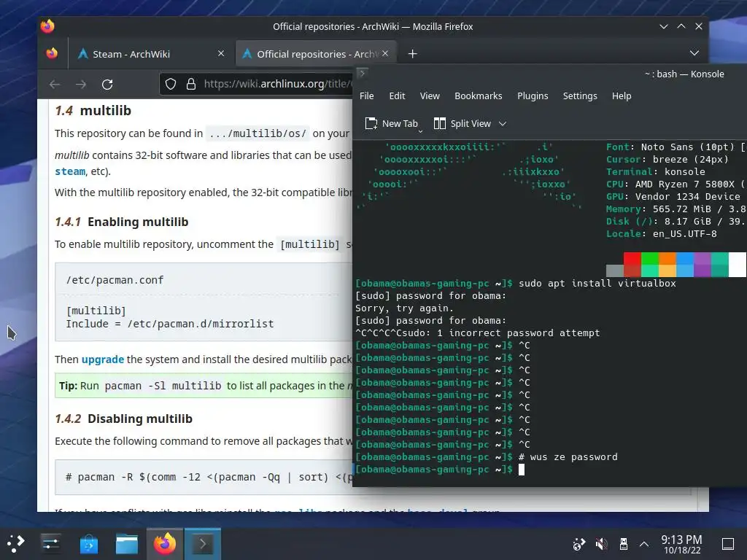Viewport: 747px width, 560px height.
Task: Click the Firefox logo in the title bar
Action: click(47, 26)
